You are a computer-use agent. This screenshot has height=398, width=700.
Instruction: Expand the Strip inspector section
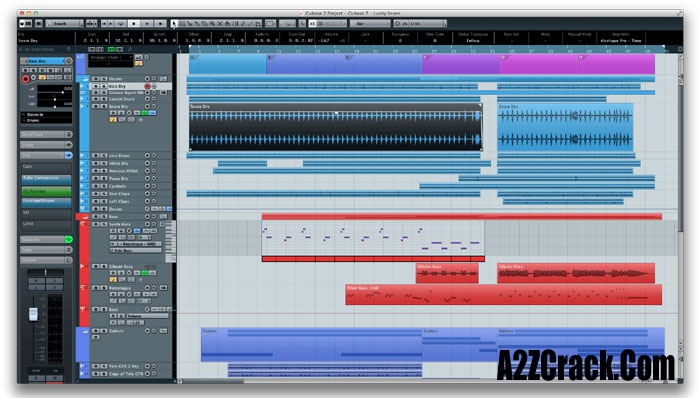pos(42,155)
